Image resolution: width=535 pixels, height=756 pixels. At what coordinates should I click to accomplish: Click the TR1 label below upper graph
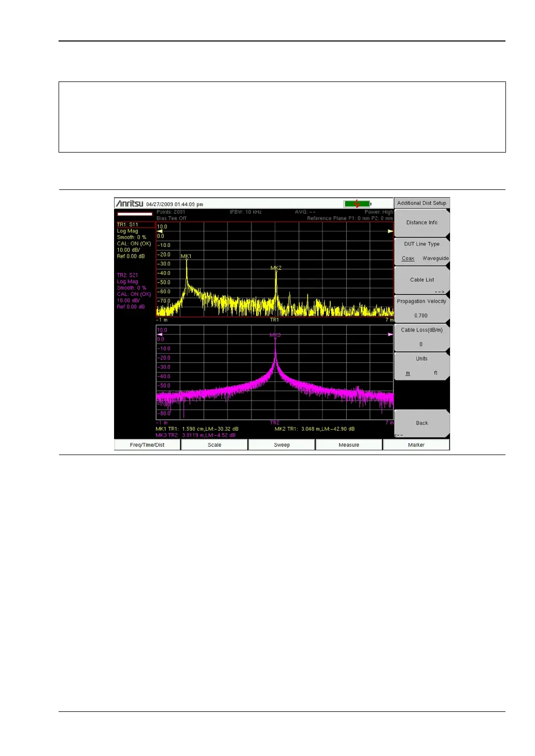click(275, 320)
